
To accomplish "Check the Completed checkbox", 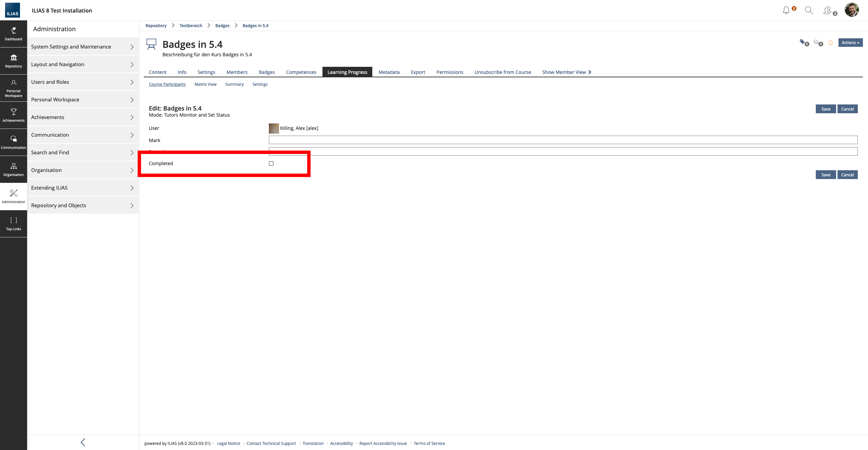I will 271,163.
